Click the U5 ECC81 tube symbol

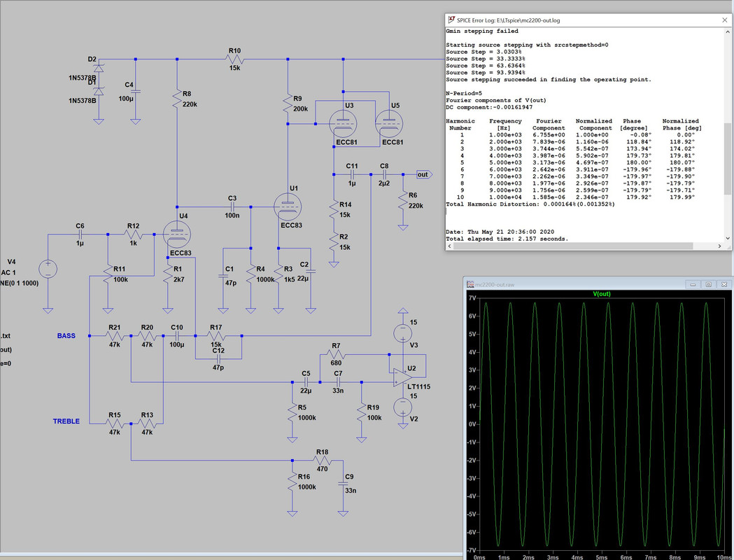pyautogui.click(x=389, y=124)
